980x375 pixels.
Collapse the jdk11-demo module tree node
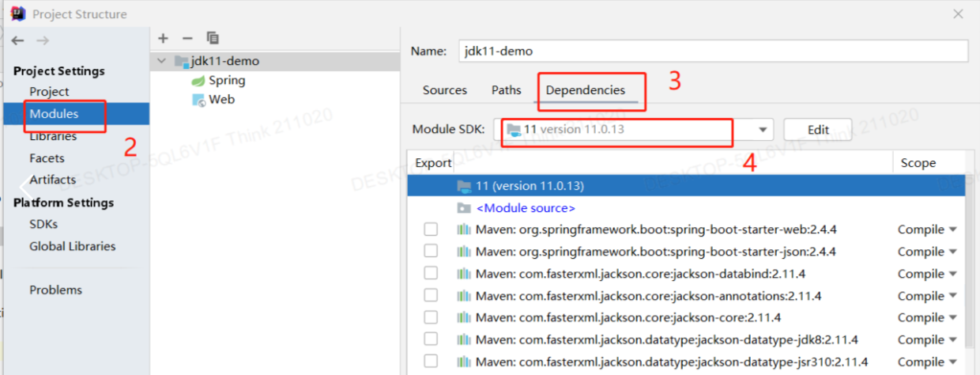click(162, 61)
